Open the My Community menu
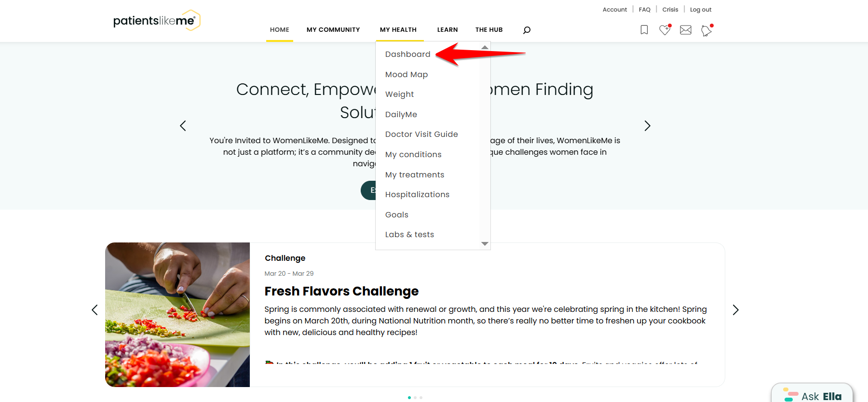This screenshot has width=868, height=402. coord(333,30)
